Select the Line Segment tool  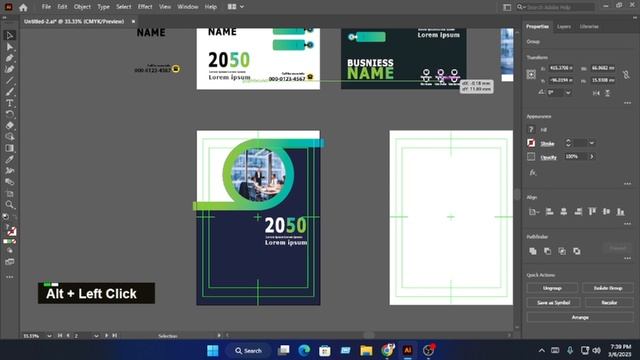(x=9, y=80)
